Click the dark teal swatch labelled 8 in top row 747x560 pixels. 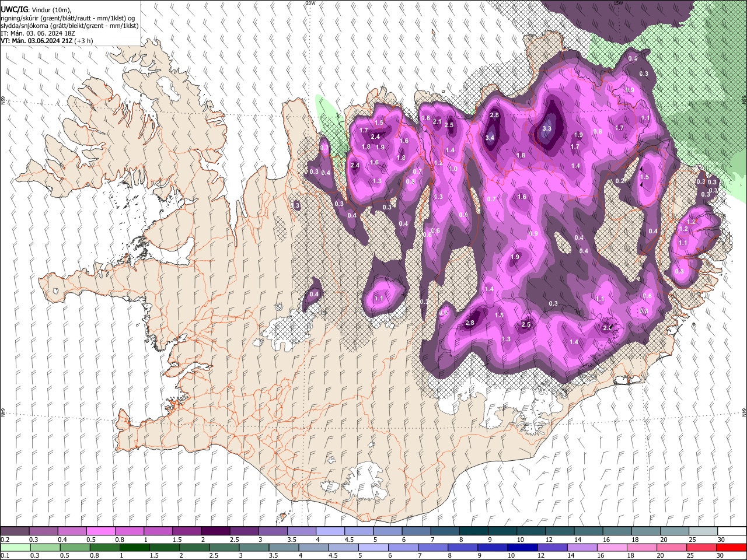click(x=473, y=531)
